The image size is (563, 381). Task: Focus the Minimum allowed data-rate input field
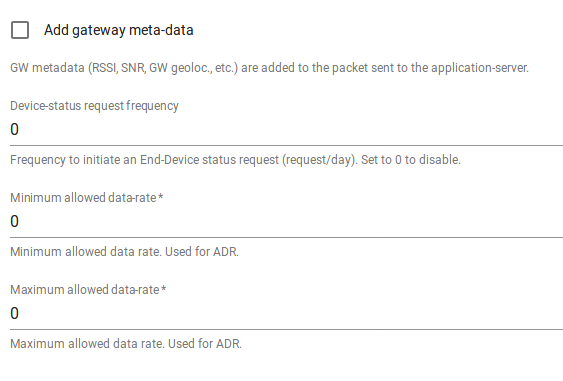coord(287,222)
